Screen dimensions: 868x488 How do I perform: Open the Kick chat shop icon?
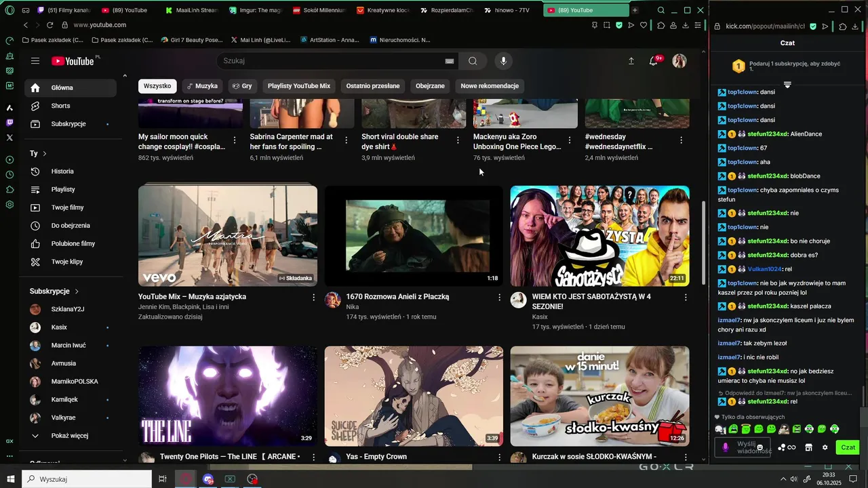click(x=808, y=447)
